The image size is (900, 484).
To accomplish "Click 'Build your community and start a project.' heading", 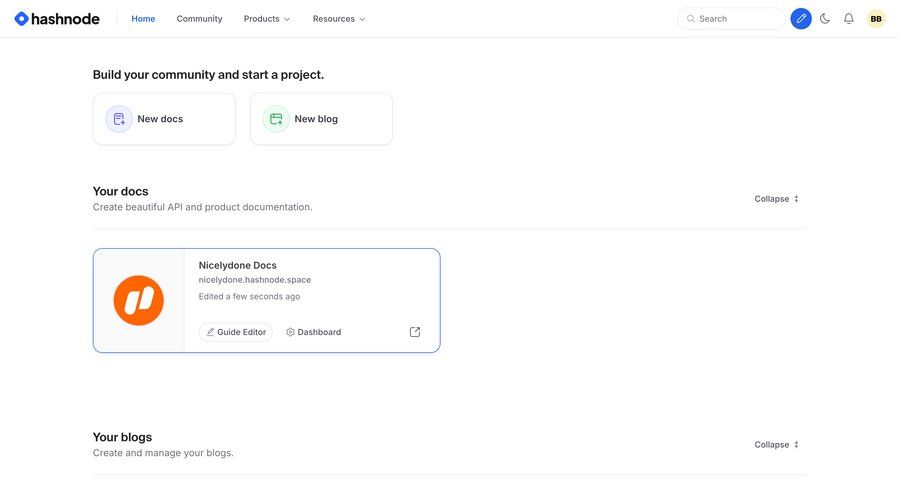I will pyautogui.click(x=208, y=75).
